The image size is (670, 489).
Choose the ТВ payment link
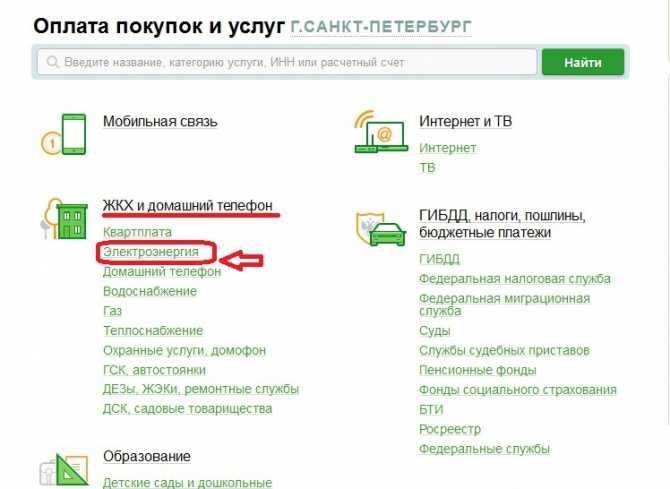click(427, 168)
